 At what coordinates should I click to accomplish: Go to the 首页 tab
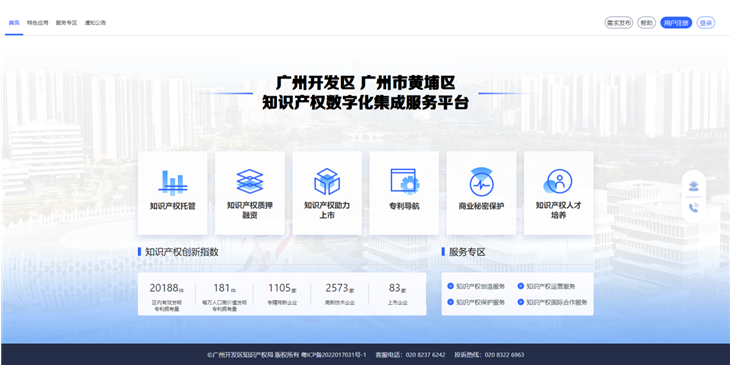coord(14,22)
